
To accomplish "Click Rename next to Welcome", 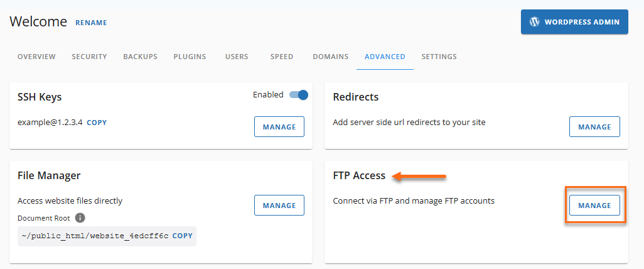I will pyautogui.click(x=91, y=23).
